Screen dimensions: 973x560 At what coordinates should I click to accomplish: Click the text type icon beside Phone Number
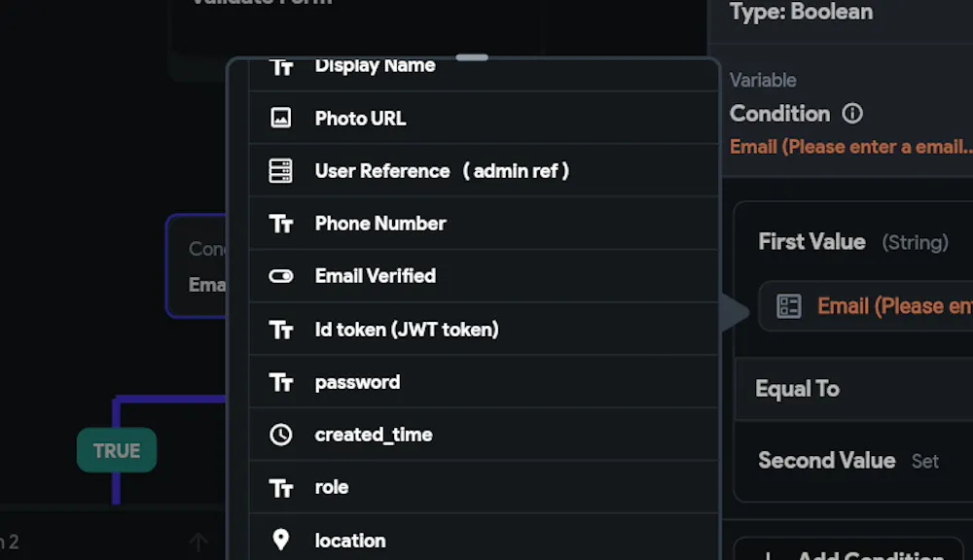click(x=280, y=224)
